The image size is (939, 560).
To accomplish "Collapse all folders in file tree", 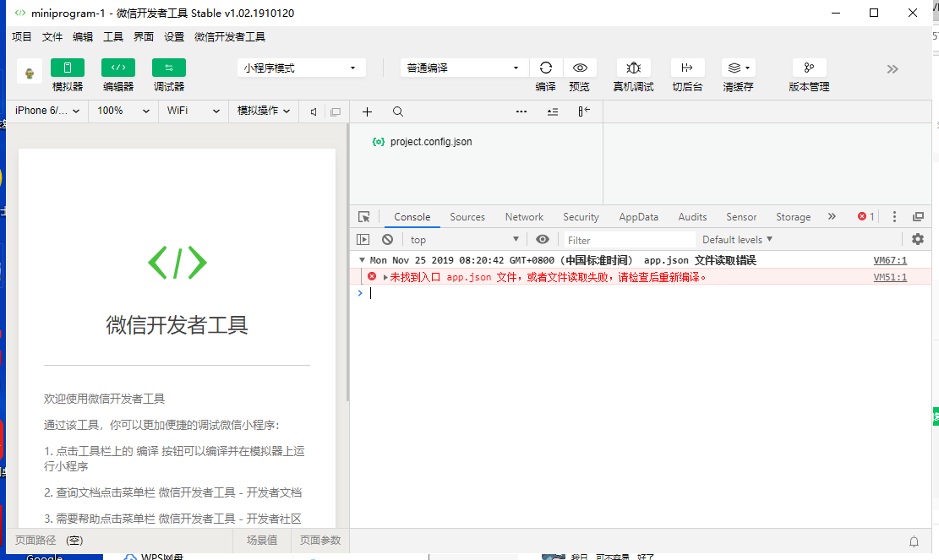I will (553, 111).
